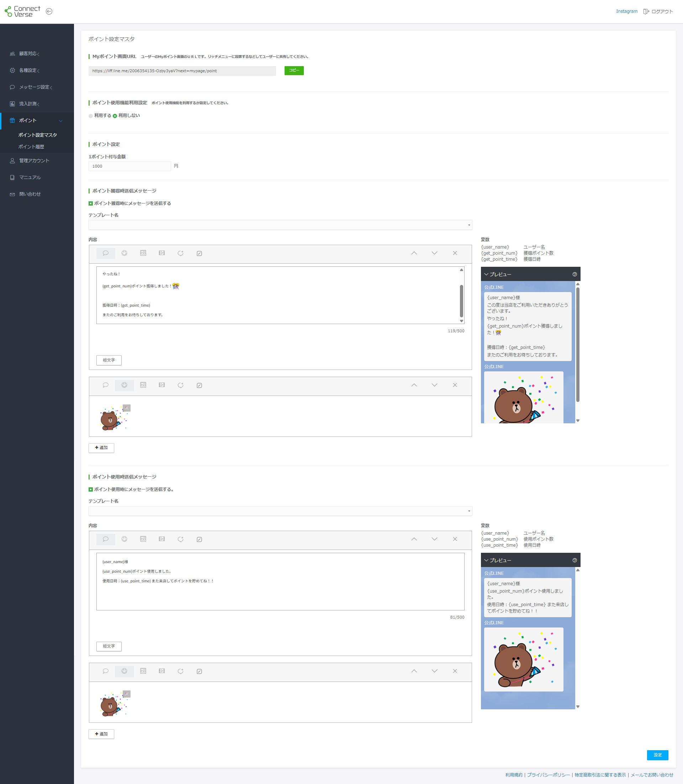The width and height of the screenshot is (683, 784).
Task: Delete the point-acquisition sticker block with its X
Action: (x=455, y=385)
